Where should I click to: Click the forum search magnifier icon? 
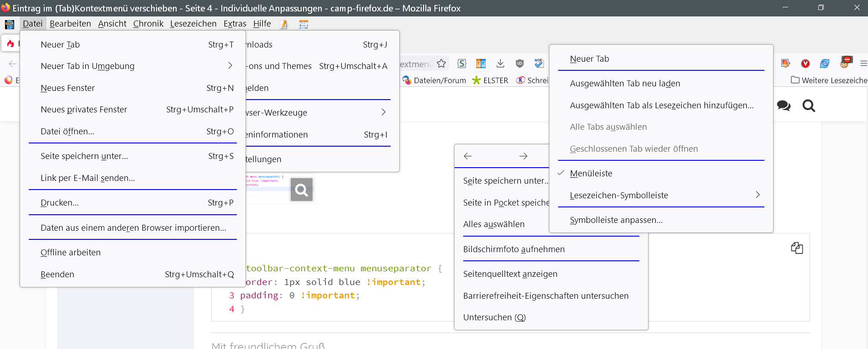pyautogui.click(x=809, y=106)
